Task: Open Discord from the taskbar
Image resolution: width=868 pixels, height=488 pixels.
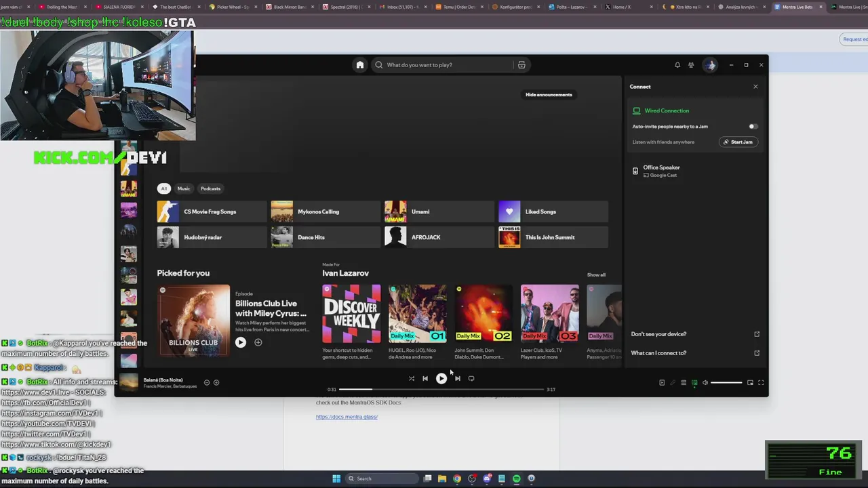Action: coord(487,479)
